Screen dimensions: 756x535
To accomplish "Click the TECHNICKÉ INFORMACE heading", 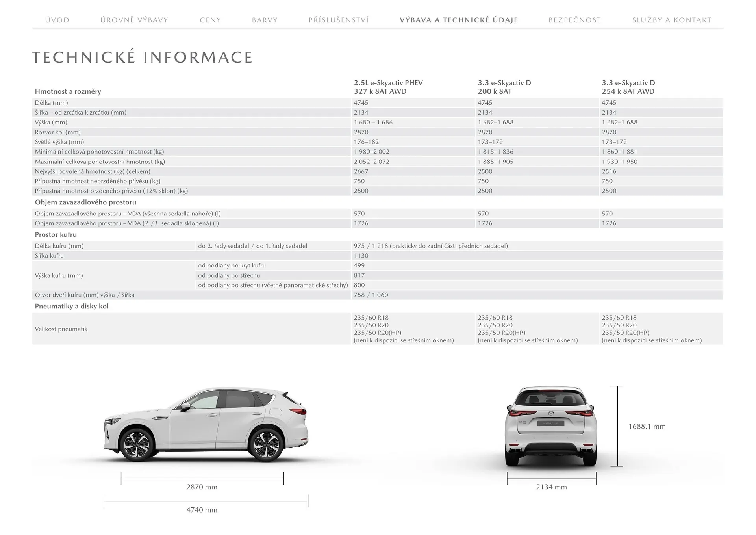I will coord(142,58).
